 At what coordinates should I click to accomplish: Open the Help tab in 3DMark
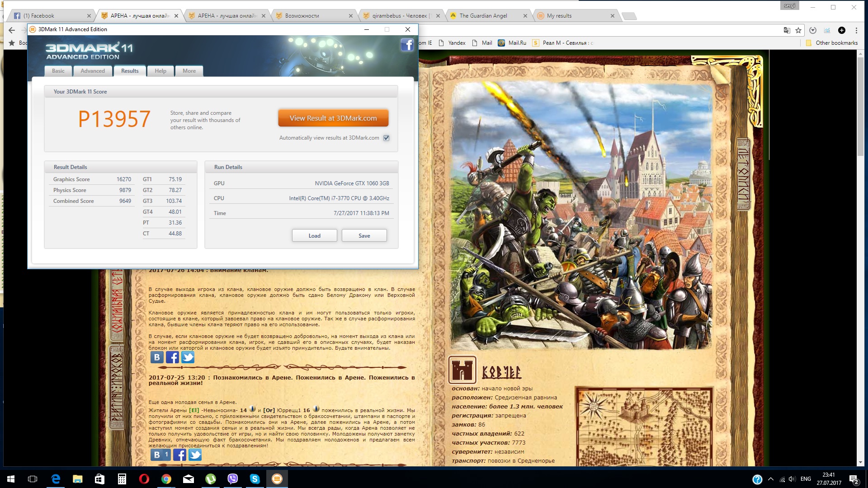(x=160, y=71)
